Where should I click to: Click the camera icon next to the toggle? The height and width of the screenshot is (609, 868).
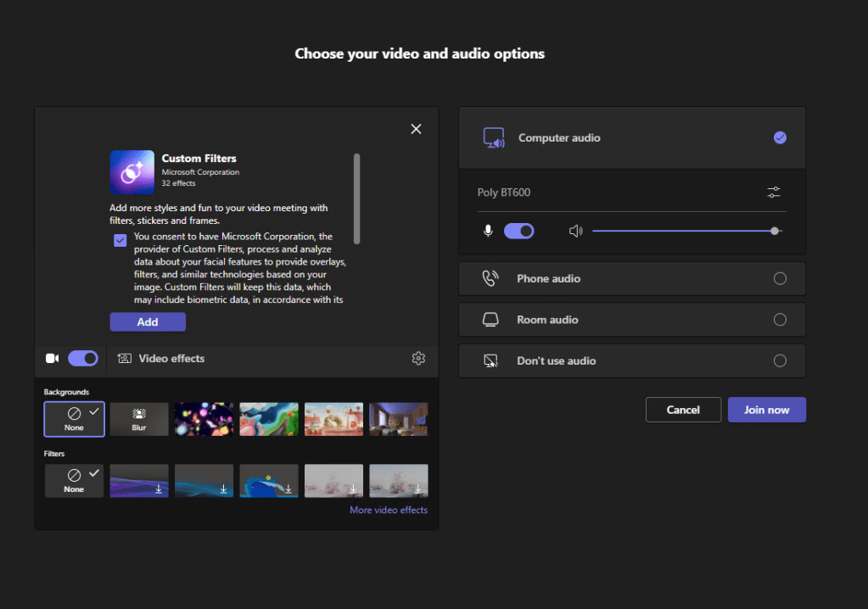(52, 358)
